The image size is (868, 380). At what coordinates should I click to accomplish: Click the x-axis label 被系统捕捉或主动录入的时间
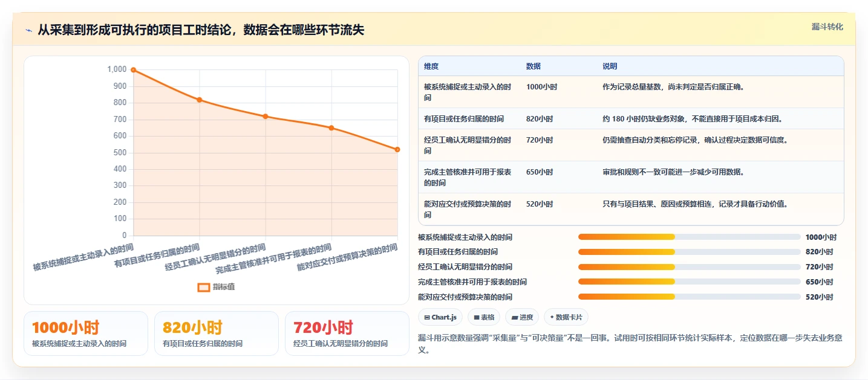point(83,257)
